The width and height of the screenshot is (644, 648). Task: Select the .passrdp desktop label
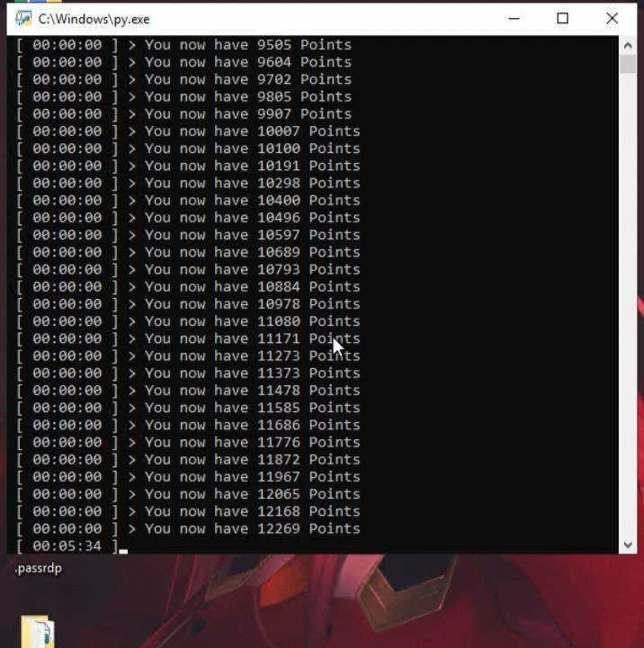click(x=39, y=568)
